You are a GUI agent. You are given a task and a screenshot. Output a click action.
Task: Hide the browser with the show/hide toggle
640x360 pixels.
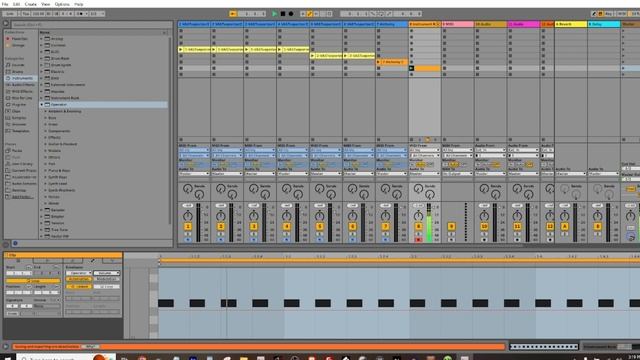6,24
